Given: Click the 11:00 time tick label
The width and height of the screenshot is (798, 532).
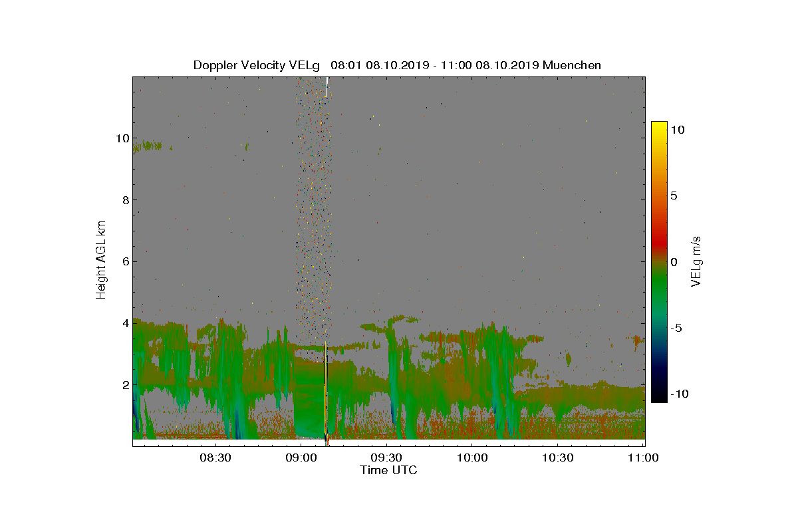Looking at the screenshot, I should tap(643, 458).
